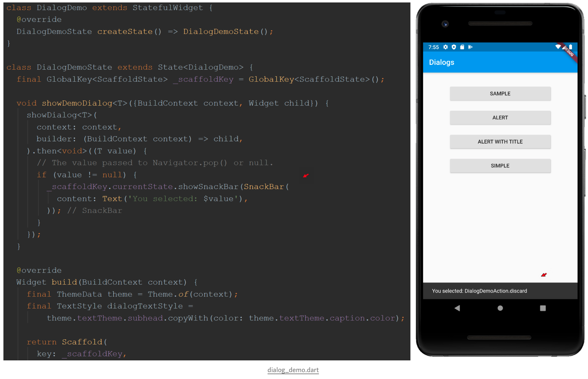This screenshot has width=588, height=379.
Task: Tap the settings gear icon in status bar
Action: coord(445,47)
